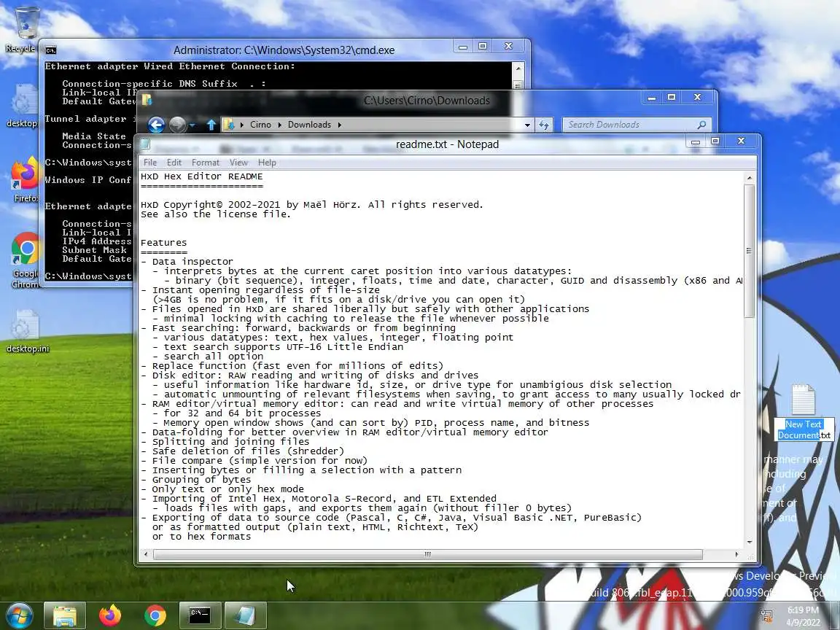The image size is (840, 630).
Task: Click the search magnifier in Downloads
Action: (x=701, y=125)
